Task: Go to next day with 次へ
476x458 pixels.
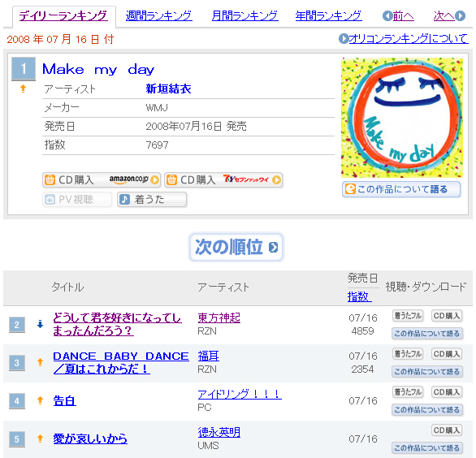Action: (x=444, y=15)
